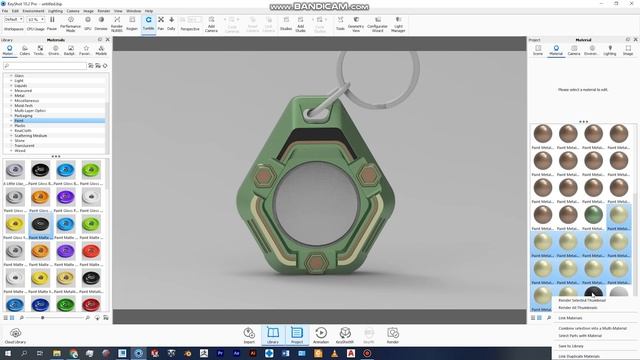Expand the Packaging material folder
This screenshot has height=360, width=640.
11,116
